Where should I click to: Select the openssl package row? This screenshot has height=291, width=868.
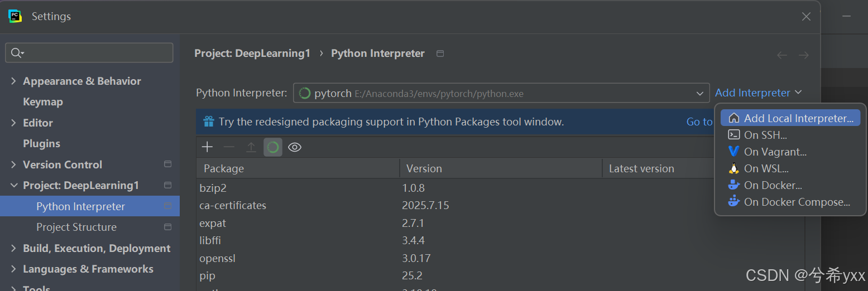(x=500, y=258)
